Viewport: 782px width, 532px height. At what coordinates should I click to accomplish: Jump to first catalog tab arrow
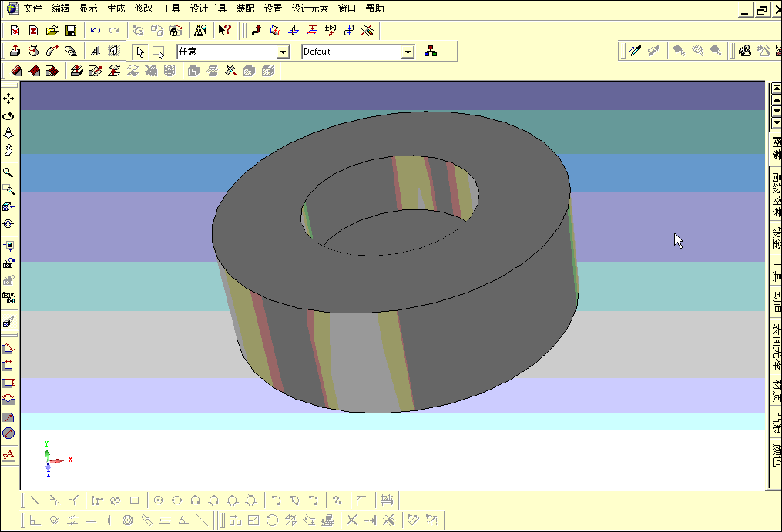point(777,89)
